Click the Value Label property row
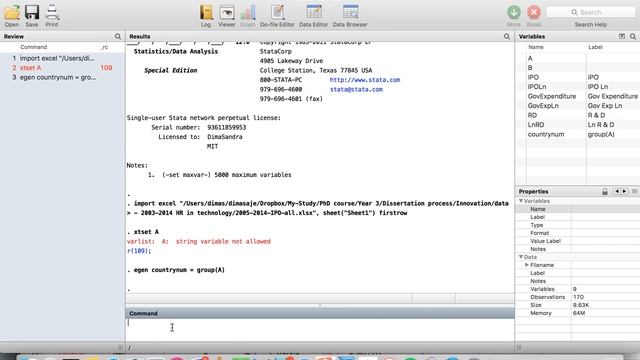 pyautogui.click(x=578, y=241)
